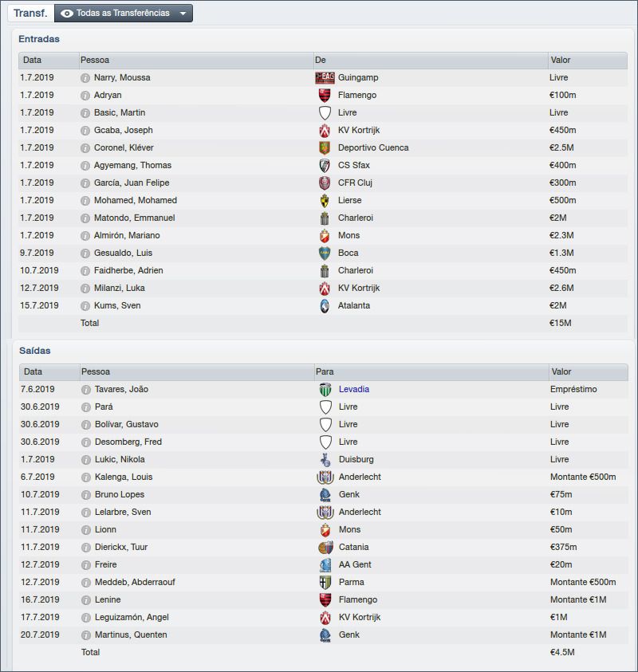Click the Parma crest beside Meddeb
This screenshot has width=638, height=672.
325,583
